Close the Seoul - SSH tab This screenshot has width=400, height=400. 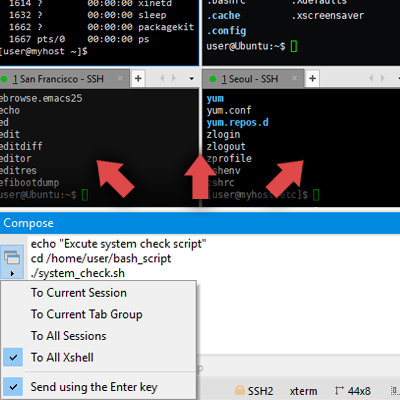294,78
